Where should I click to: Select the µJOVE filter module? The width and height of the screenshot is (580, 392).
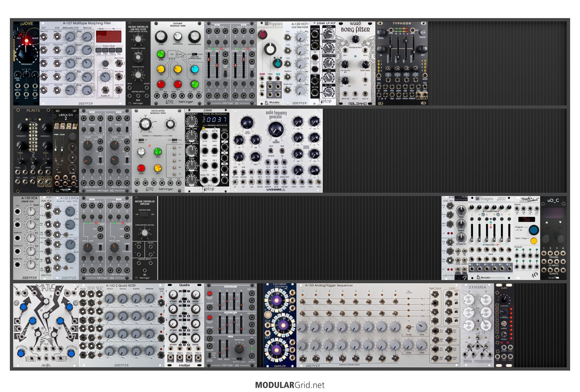click(26, 64)
